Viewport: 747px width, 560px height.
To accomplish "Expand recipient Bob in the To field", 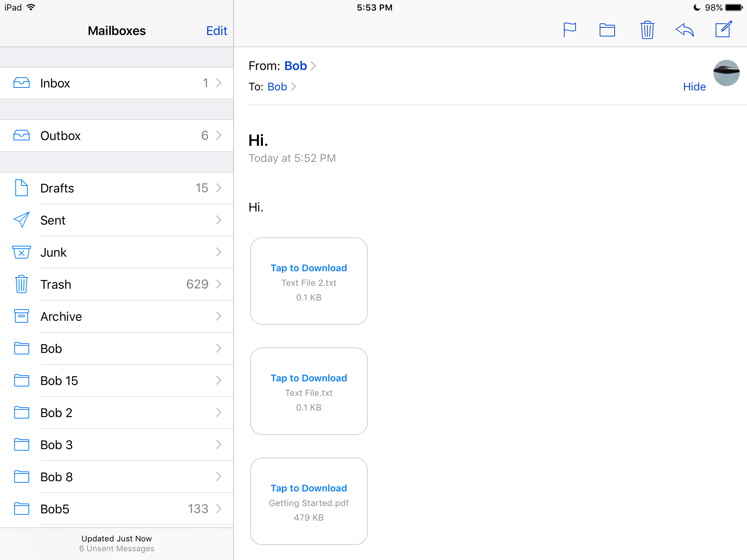I will click(x=277, y=87).
